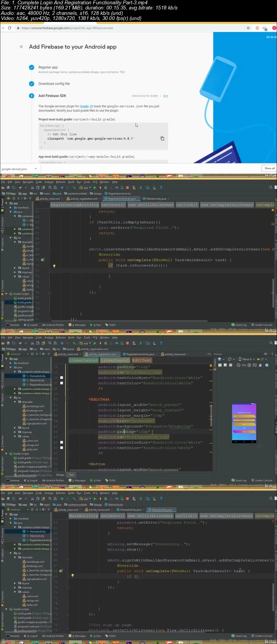Image resolution: width=277 pixels, height=644 pixels.
Task: Open the Gradle documentation link
Action: pyautogui.click(x=84, y=106)
